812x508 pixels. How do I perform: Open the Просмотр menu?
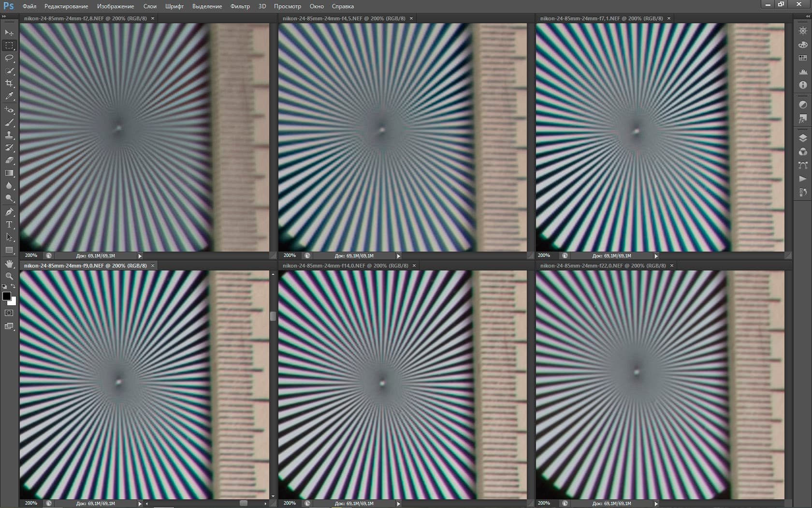[288, 6]
